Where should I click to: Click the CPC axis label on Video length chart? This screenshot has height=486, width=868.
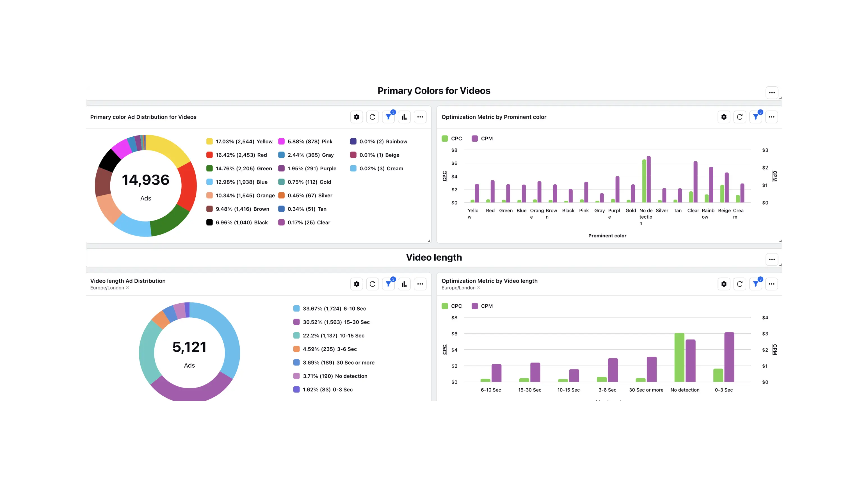click(x=445, y=350)
